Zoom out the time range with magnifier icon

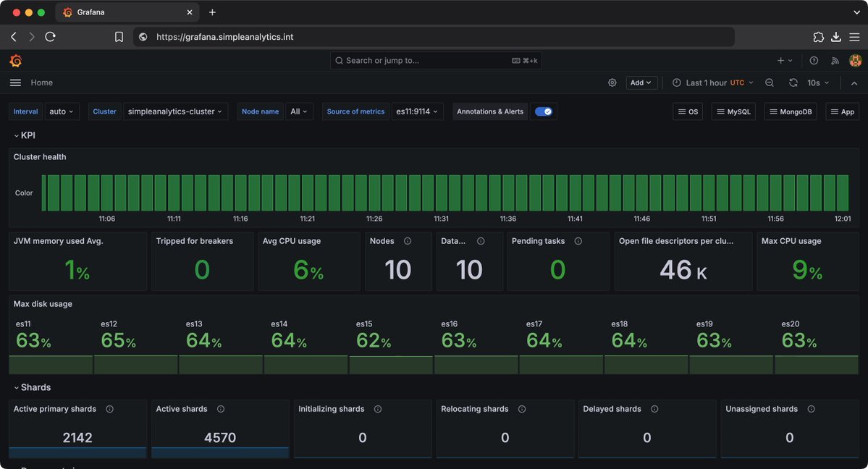(x=769, y=83)
